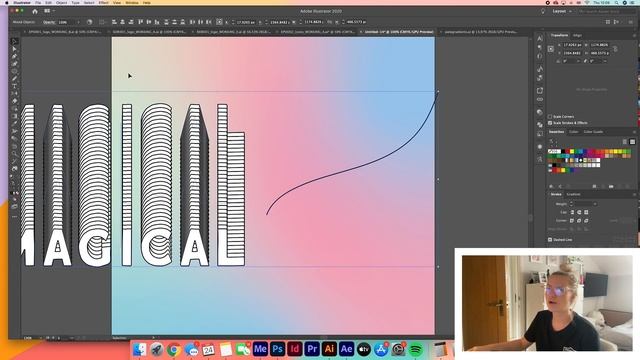This screenshot has width=640, height=360.
Task: Click Vertical Align Bottom in control bar
Action: click(x=157, y=22)
